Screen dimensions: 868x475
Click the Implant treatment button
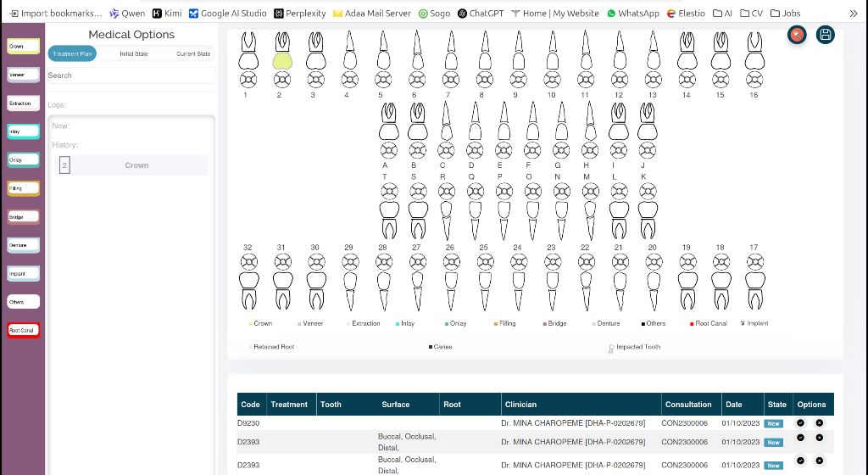click(23, 273)
